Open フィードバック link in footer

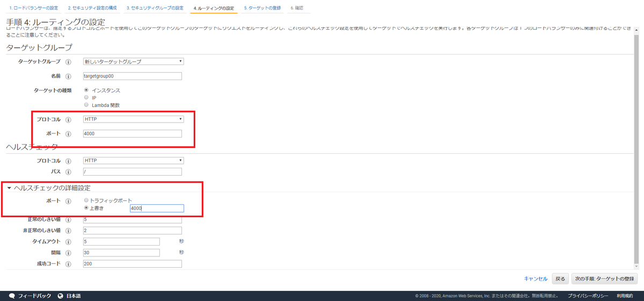(x=35, y=296)
